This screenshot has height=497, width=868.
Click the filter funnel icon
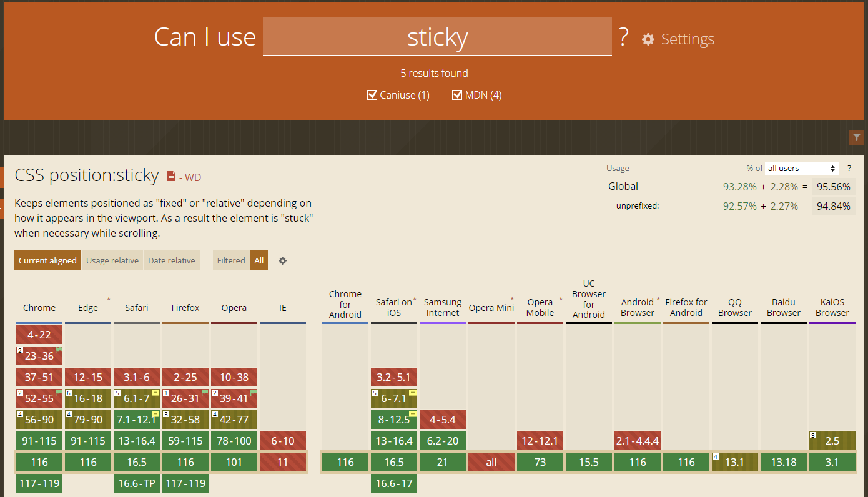856,138
